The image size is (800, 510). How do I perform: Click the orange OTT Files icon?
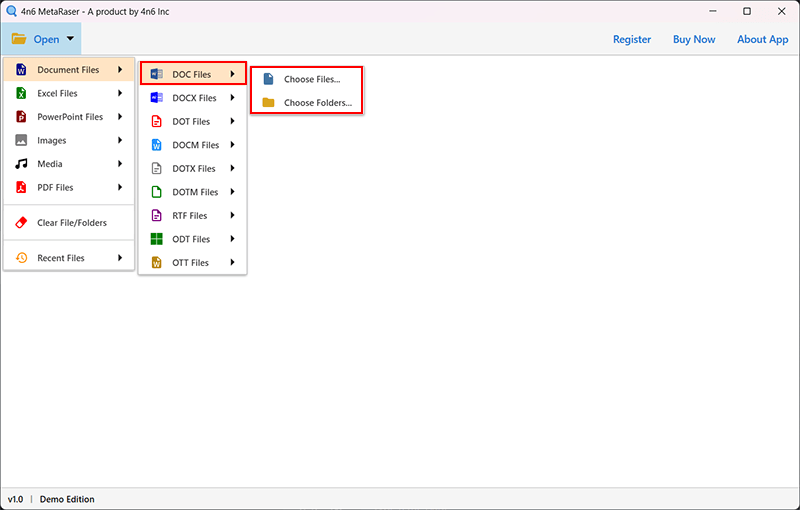tap(157, 263)
